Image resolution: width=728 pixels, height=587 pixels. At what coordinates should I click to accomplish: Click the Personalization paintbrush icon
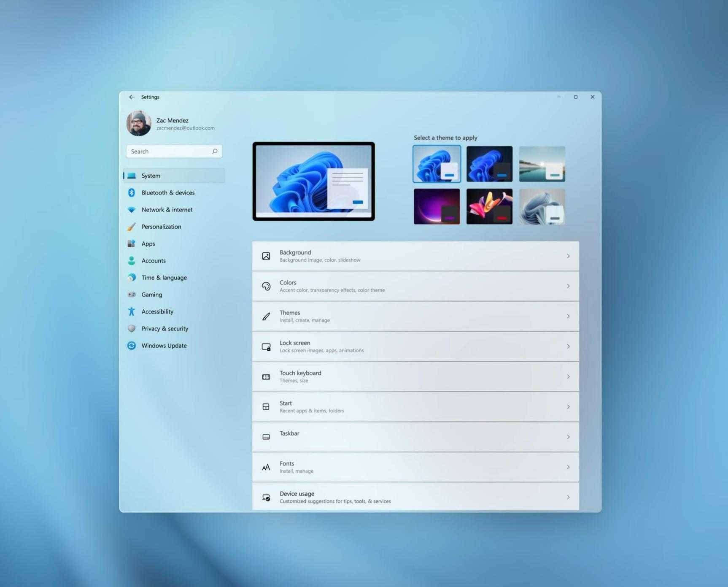point(132,227)
